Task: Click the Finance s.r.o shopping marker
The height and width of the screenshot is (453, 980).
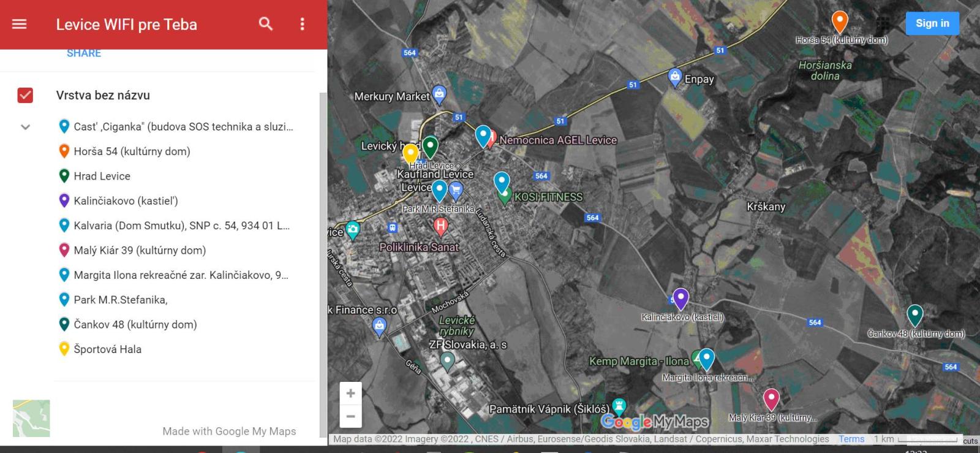Action: pyautogui.click(x=380, y=326)
